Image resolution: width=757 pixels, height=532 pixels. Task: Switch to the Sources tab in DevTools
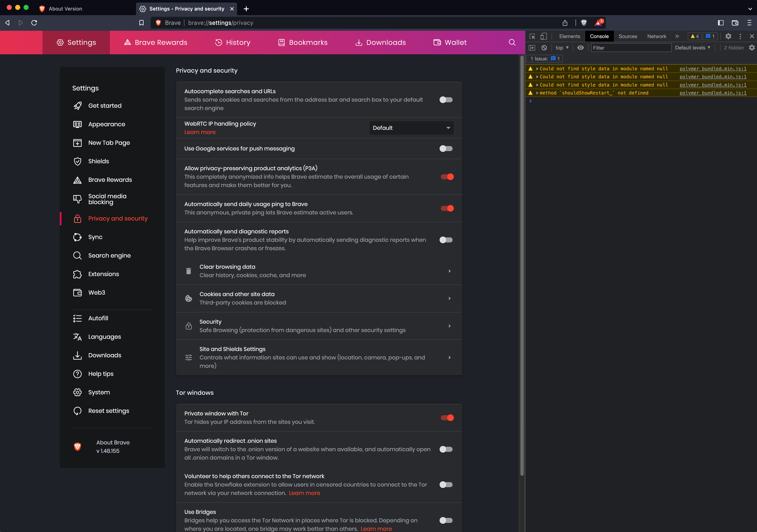coord(627,36)
